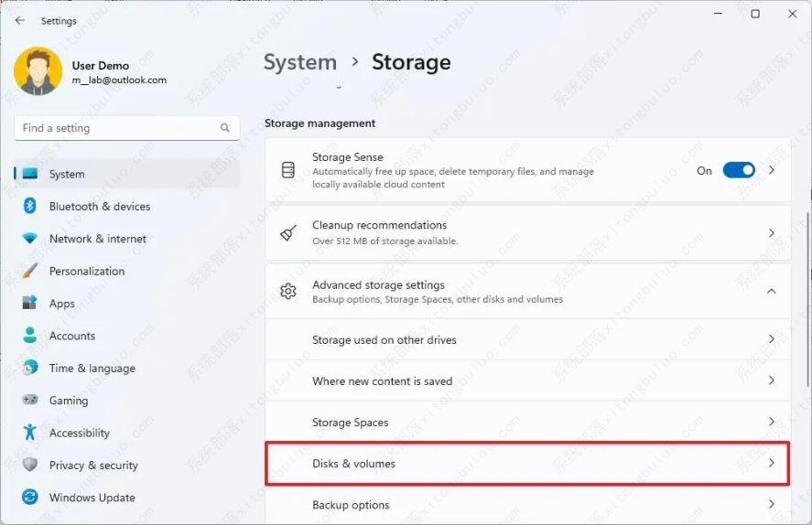Turn off the Storage Sense toggle
This screenshot has width=812, height=525.
tap(738, 170)
